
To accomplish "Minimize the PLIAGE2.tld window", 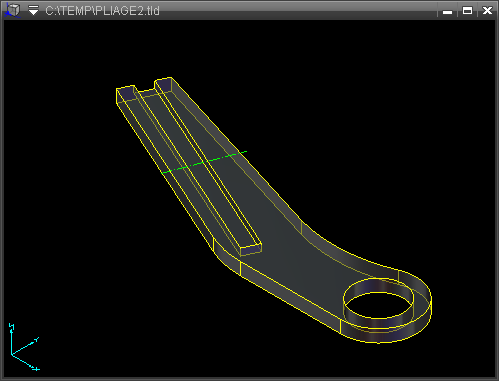I will click(447, 11).
